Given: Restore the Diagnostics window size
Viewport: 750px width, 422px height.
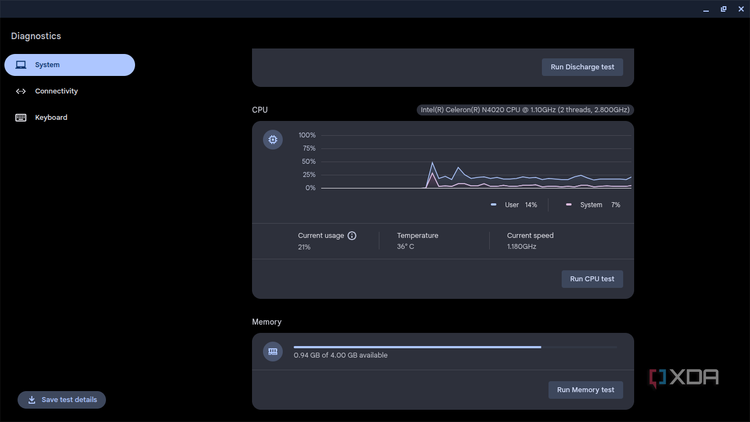Looking at the screenshot, I should tap(724, 9).
